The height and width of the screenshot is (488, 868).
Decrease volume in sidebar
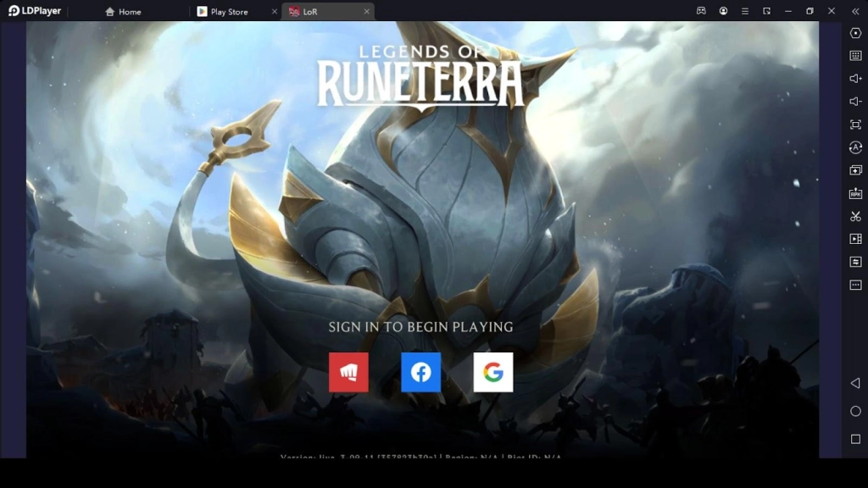point(855,102)
